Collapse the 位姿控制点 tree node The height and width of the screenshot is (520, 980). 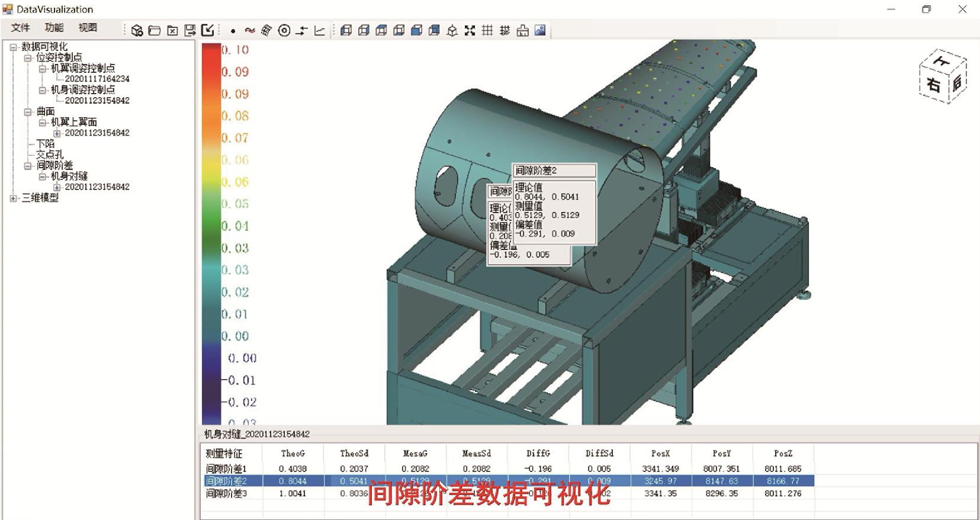(x=27, y=57)
